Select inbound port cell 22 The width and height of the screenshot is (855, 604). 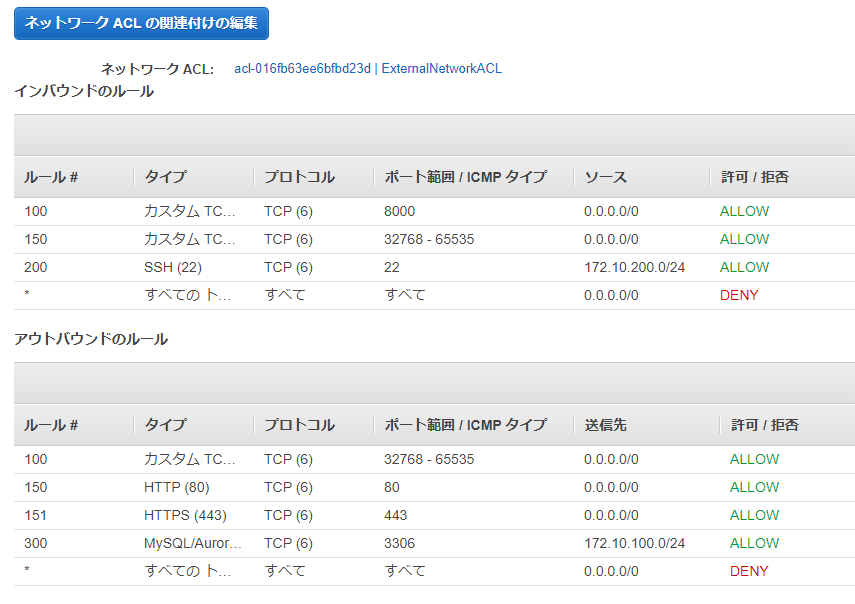(392, 268)
